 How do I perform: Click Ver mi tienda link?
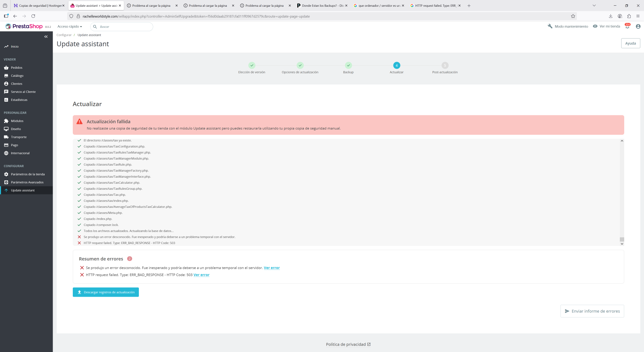606,26
